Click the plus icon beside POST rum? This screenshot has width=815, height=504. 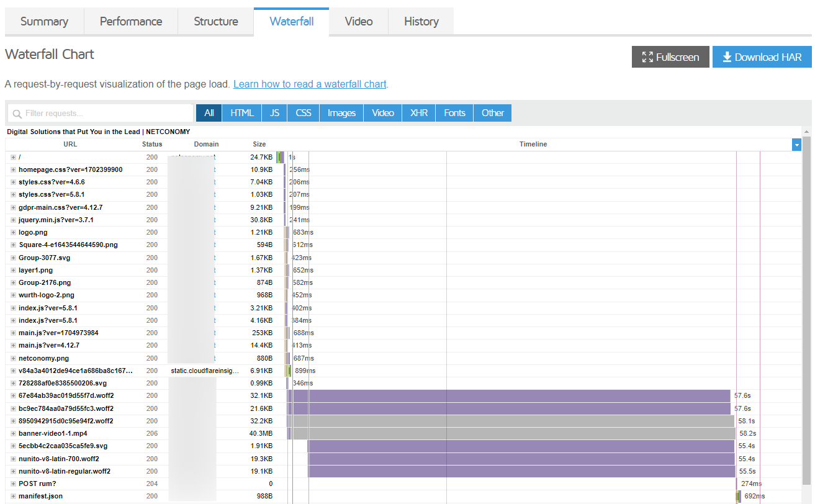(x=12, y=484)
